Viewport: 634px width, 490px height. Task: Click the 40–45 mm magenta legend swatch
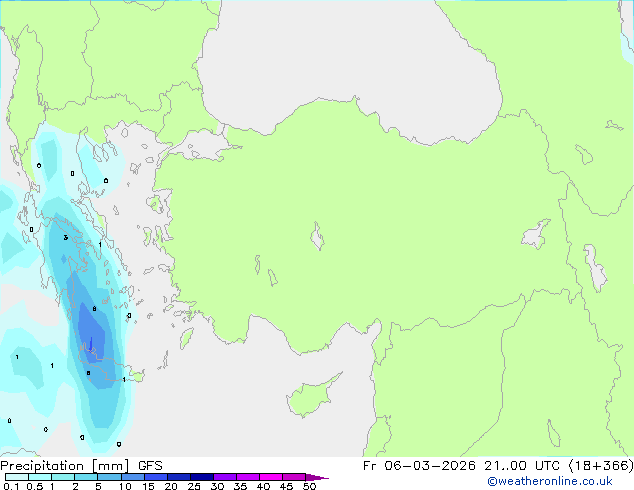coord(271,477)
